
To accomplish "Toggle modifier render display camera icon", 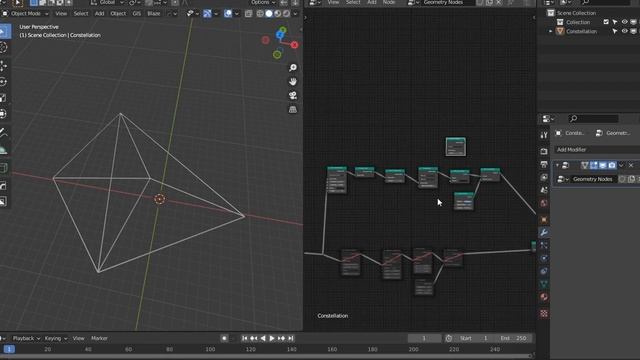I will [612, 165].
